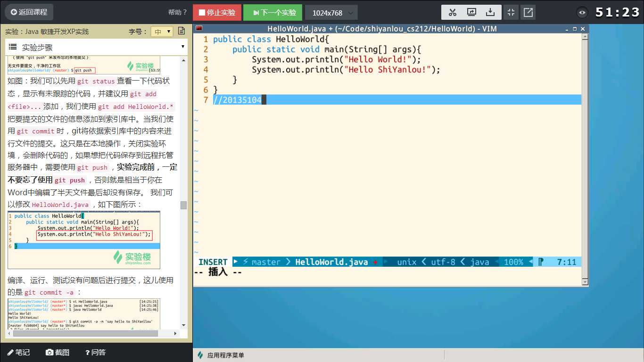Click the line 2 main method declaration
This screenshot has height=362, width=644.
(327, 49)
